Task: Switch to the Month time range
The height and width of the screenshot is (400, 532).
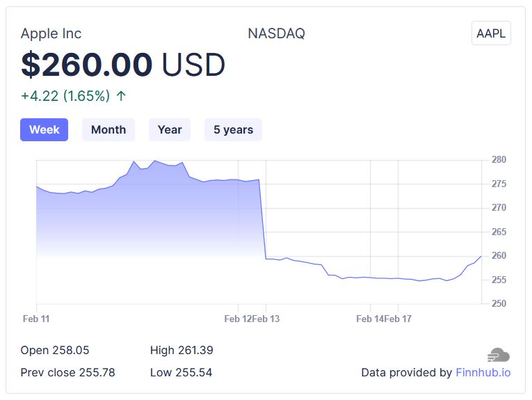Action: (x=108, y=129)
